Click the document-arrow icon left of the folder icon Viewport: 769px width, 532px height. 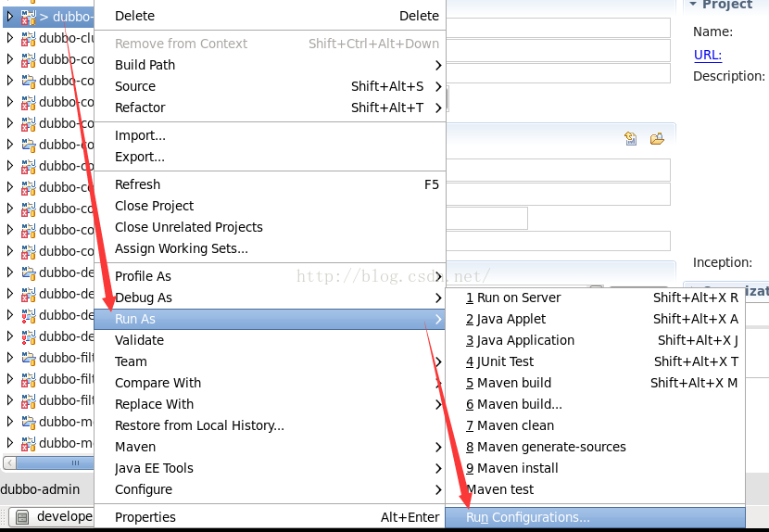coord(631,139)
